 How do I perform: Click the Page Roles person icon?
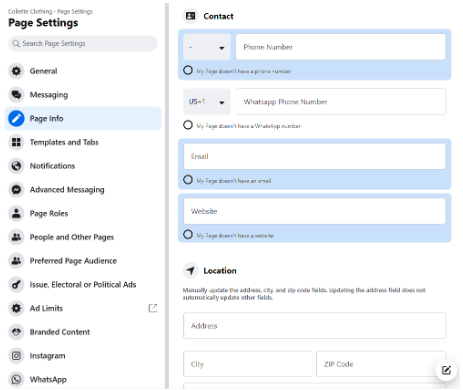(x=16, y=213)
